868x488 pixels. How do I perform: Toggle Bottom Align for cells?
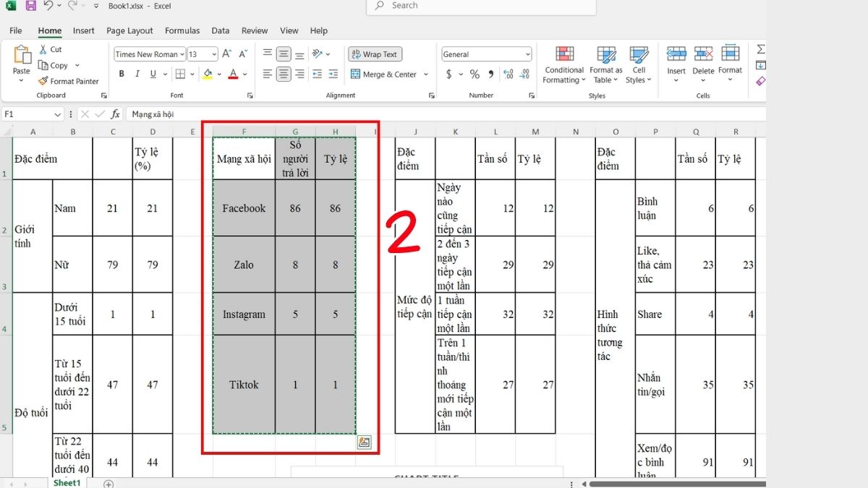(299, 54)
